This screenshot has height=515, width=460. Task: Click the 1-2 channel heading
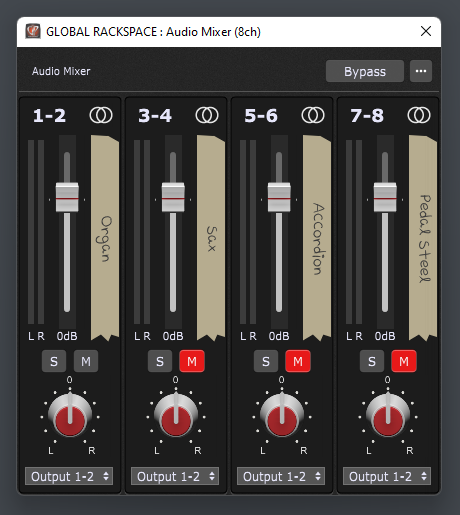(x=49, y=116)
